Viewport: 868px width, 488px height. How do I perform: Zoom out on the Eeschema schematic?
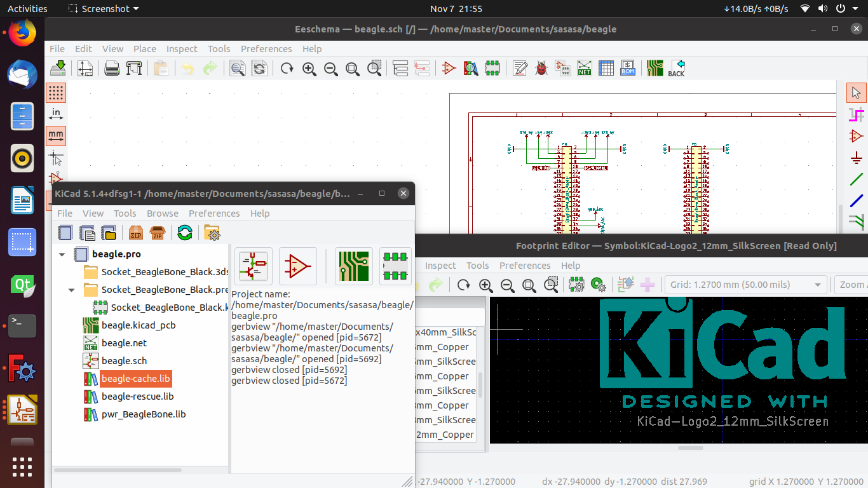point(330,68)
